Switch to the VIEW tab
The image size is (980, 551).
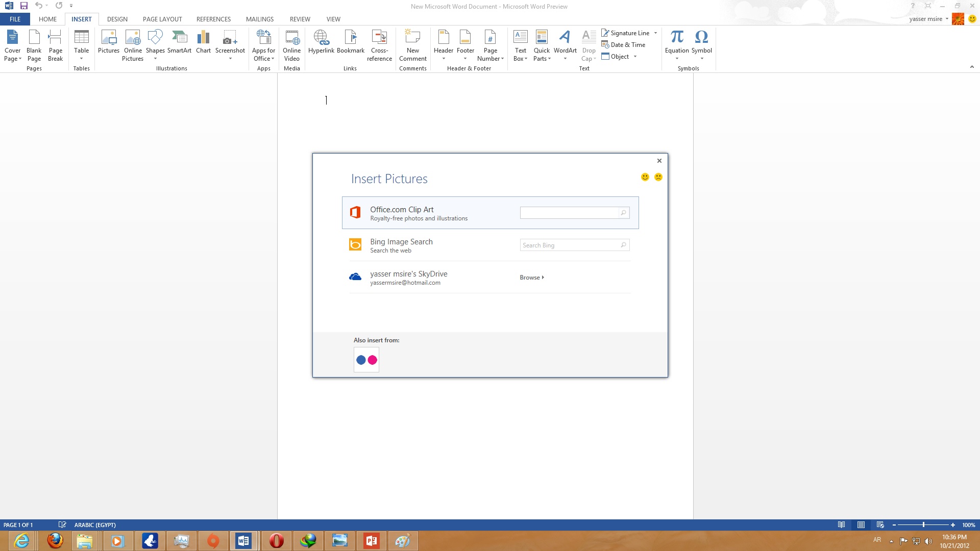pos(333,19)
